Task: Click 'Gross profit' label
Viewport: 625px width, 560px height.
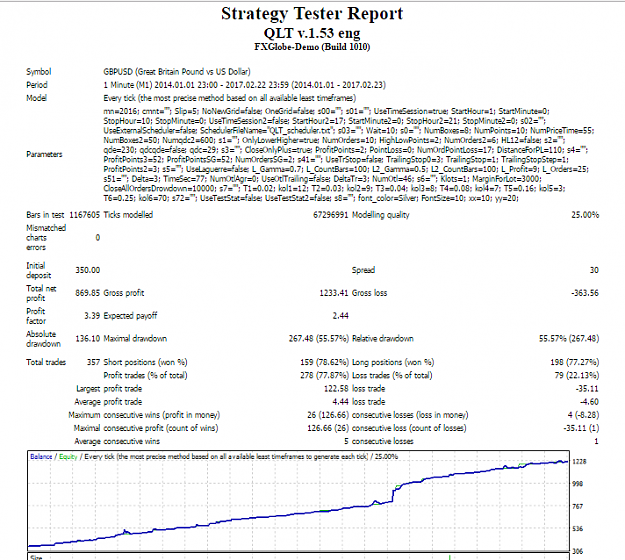Action: [x=124, y=293]
